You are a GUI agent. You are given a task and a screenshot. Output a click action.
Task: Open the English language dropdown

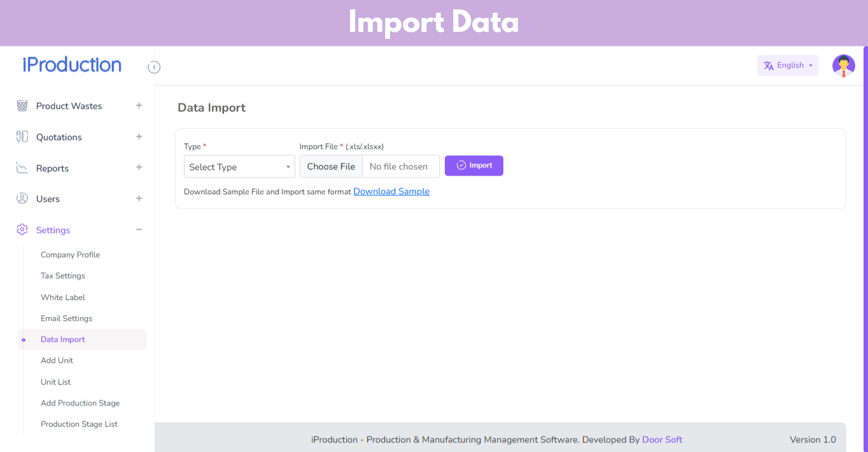point(788,66)
